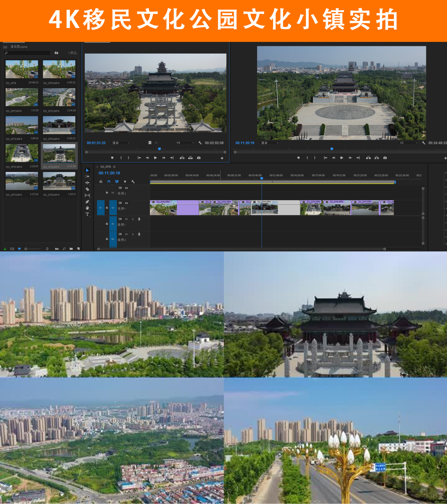This screenshot has width=447, height=504.
Task: Click Lift button in Program monitor
Action: [368, 158]
